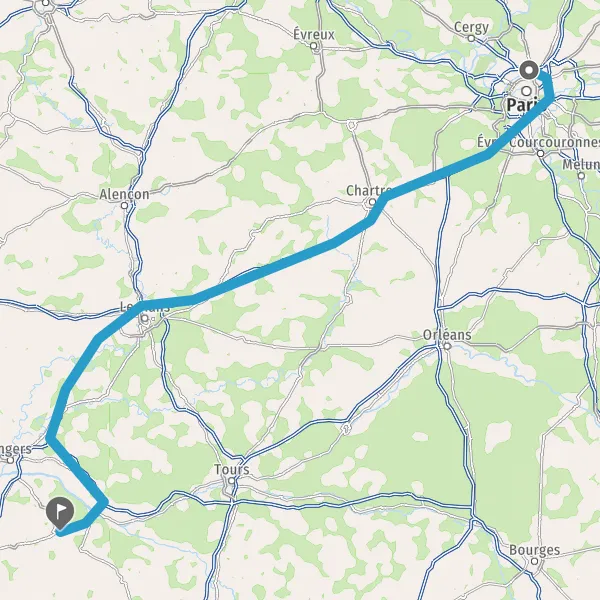600x600 pixels.
Task: Click the Orléans city dot
Action: coord(447,346)
